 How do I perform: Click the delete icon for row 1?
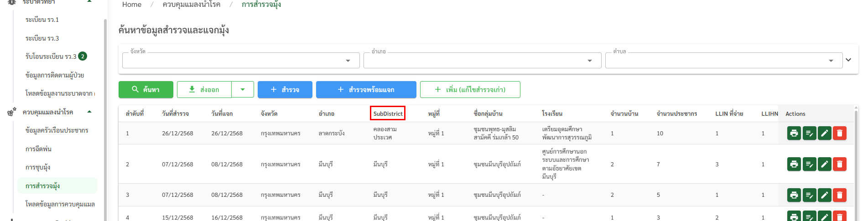839,133
